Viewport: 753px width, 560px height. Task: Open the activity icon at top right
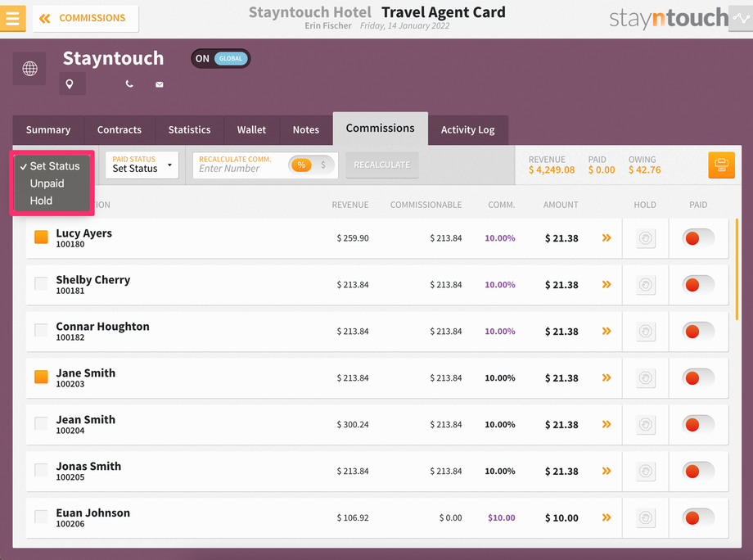tap(741, 19)
